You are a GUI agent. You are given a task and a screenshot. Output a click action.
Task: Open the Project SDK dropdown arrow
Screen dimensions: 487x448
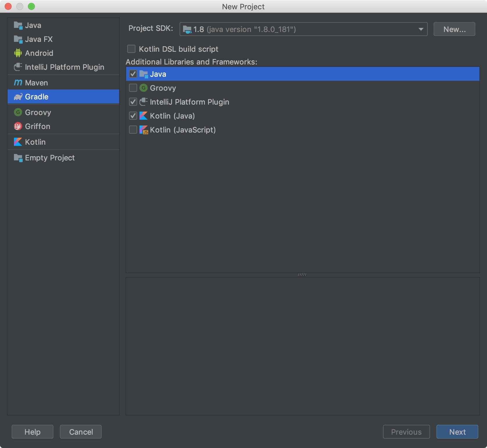click(x=420, y=29)
